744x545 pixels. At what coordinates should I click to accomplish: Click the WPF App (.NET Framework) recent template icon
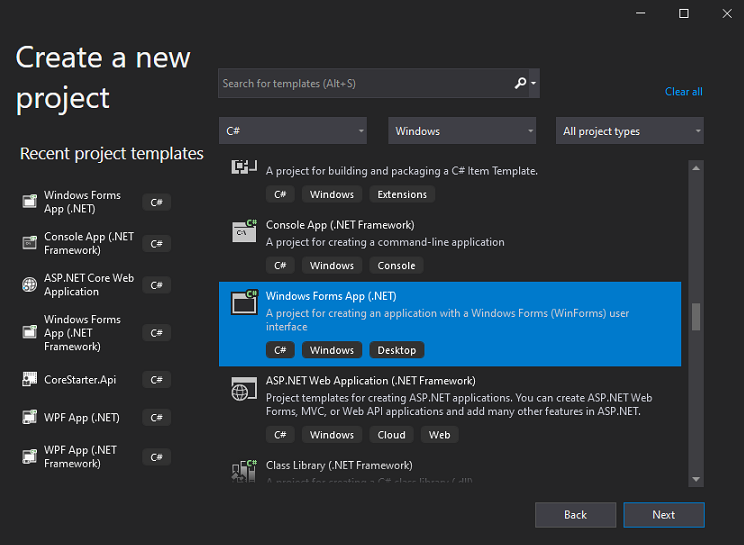point(29,457)
